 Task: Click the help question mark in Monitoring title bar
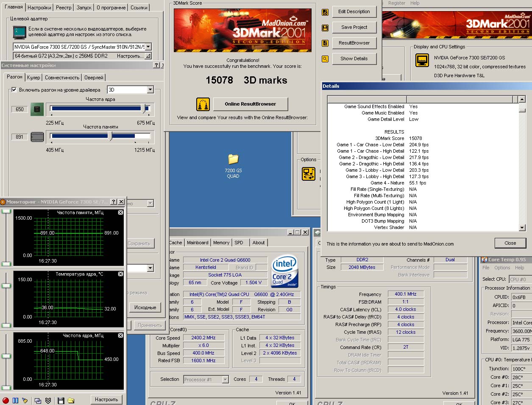[113, 202]
